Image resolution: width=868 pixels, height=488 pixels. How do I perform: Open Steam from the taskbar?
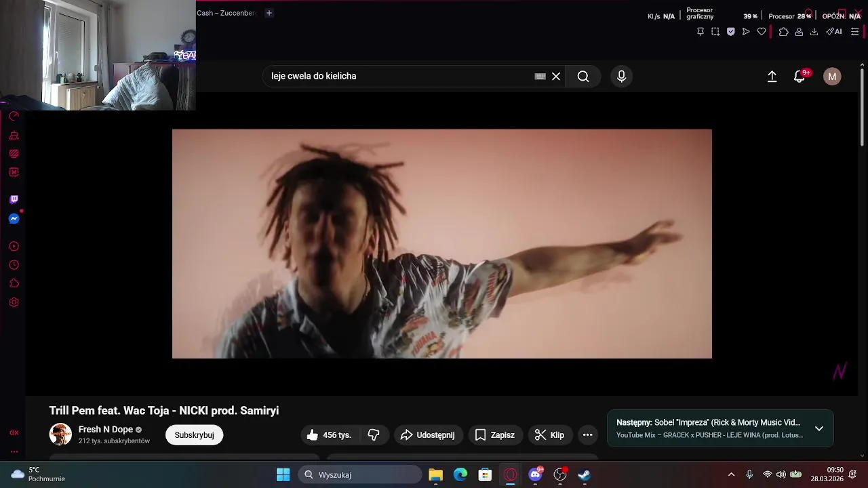[585, 474]
